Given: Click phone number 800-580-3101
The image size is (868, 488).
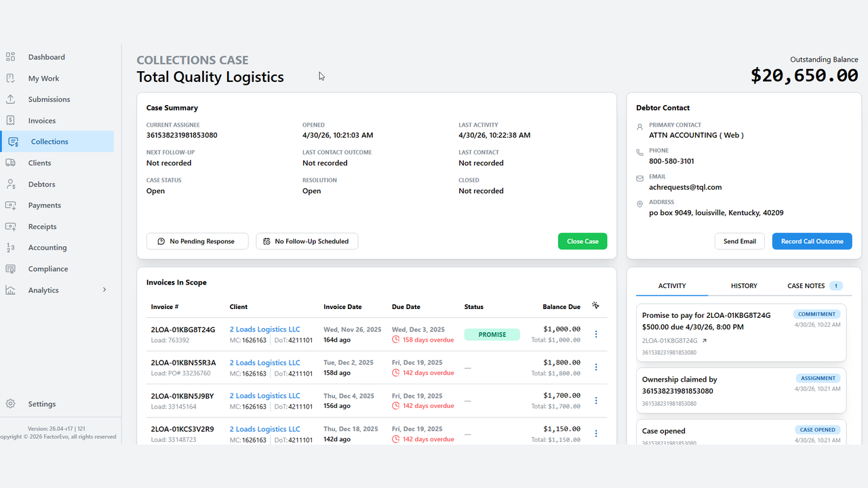Looking at the screenshot, I should (671, 161).
